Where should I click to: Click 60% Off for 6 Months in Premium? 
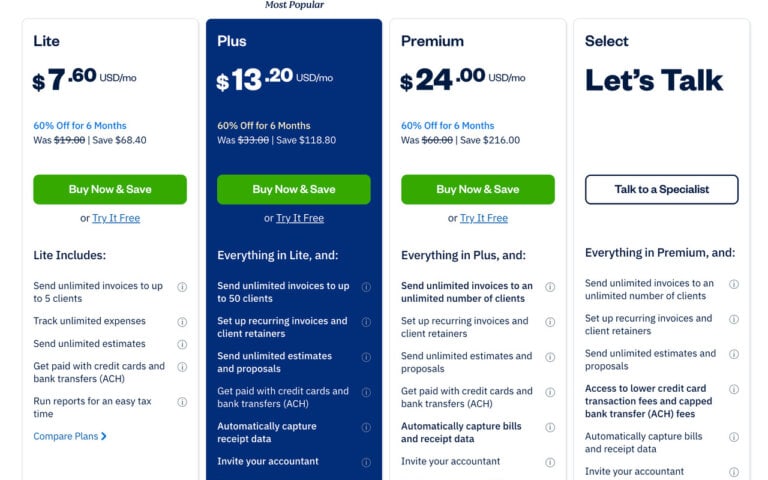pyautogui.click(x=448, y=125)
